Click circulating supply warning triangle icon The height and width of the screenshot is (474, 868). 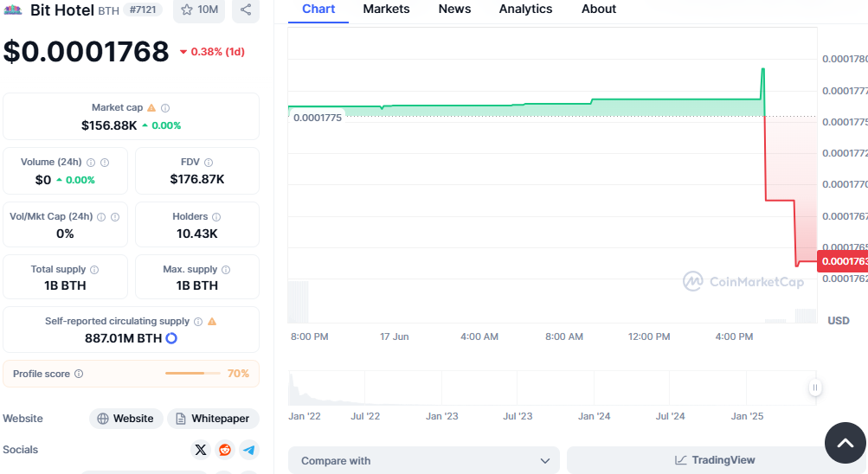(212, 322)
